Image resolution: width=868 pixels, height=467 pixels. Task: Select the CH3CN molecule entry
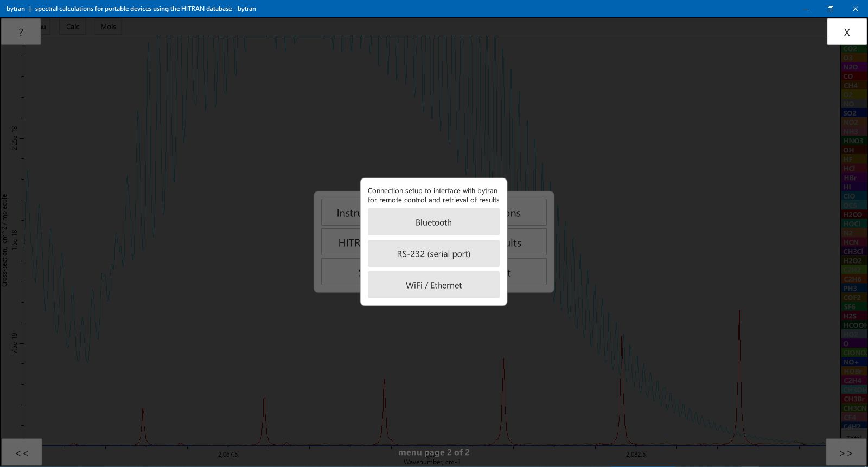pos(854,408)
